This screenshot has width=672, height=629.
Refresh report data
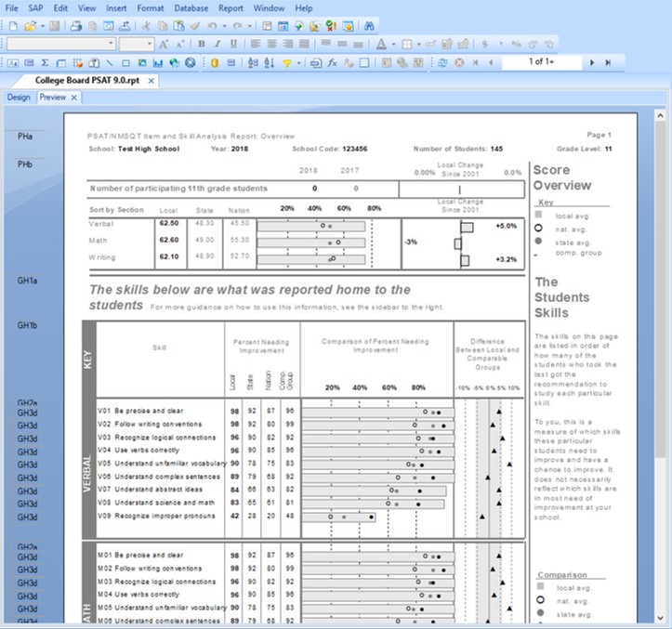(x=442, y=63)
